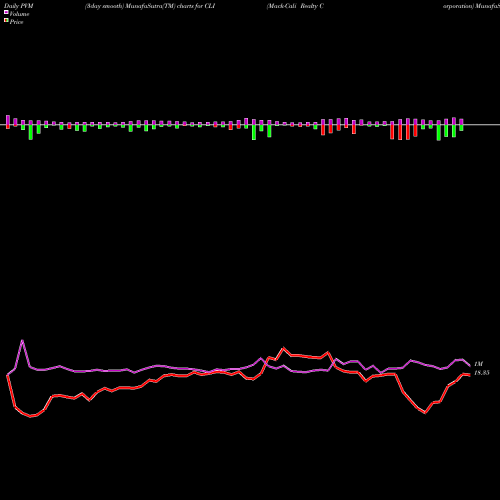Viewport: 500px width, 500px height.
Task: Click the '(Mack-Cali Realty C' company name text
Action: tap(295, 6)
